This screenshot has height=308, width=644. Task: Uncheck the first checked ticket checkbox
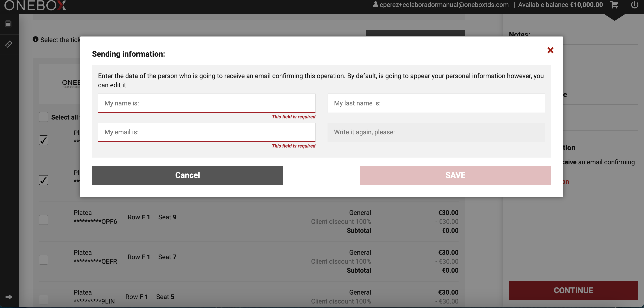pos(43,140)
